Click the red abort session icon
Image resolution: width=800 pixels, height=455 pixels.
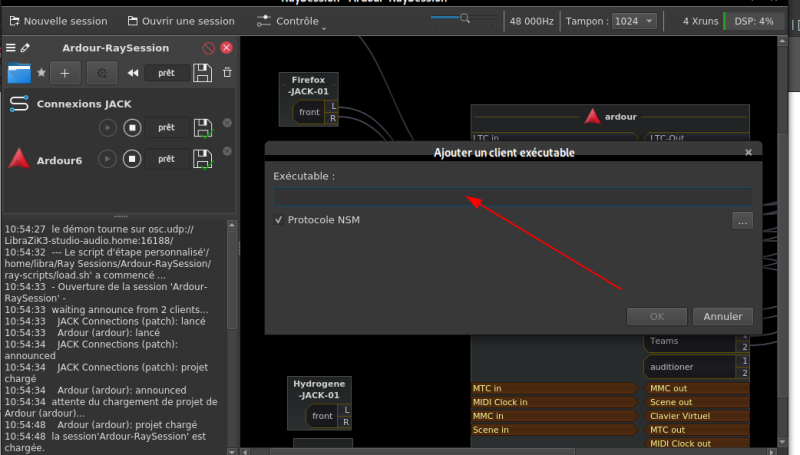tap(208, 48)
